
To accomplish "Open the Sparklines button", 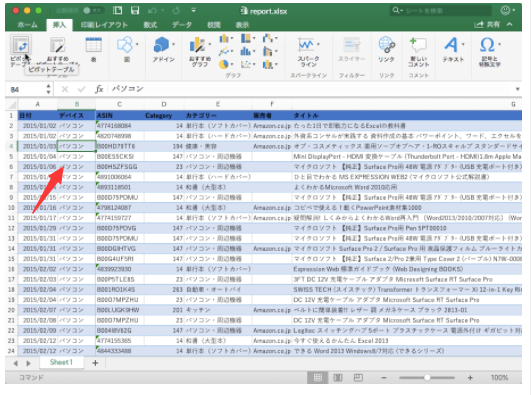I will coord(308,51).
